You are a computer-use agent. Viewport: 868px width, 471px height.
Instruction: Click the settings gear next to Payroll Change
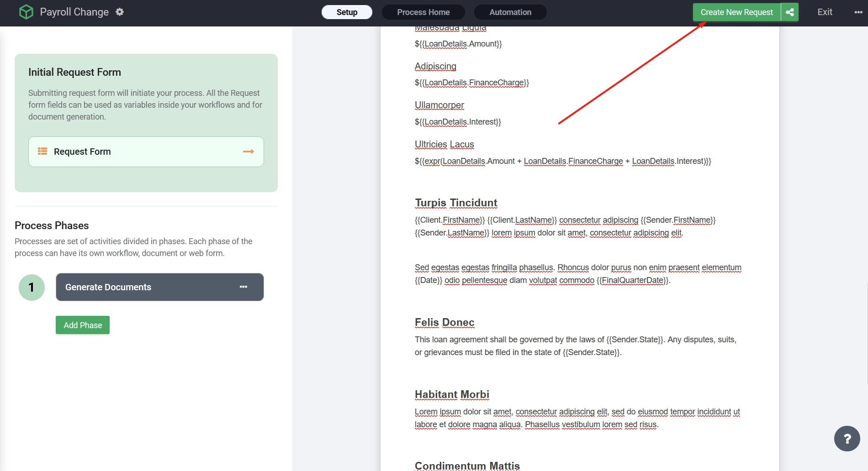pos(120,12)
